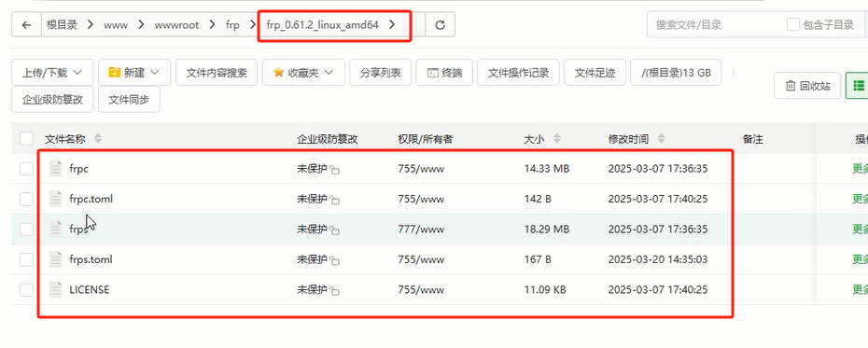Click the frpc.toml file icon
The image size is (868, 348).
pos(55,199)
